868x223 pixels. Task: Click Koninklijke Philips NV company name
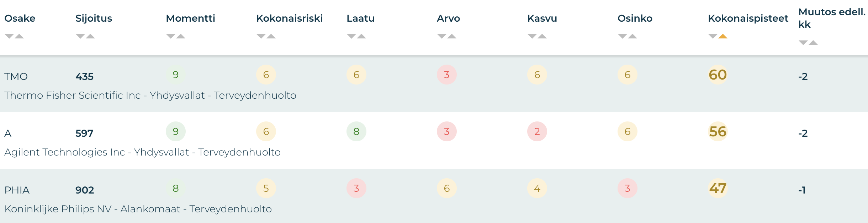point(138,209)
